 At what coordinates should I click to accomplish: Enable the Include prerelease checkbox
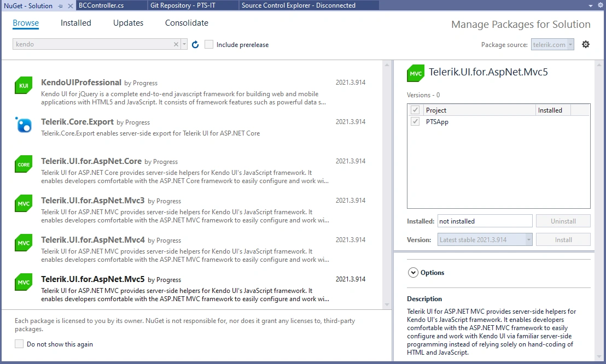[x=209, y=44]
